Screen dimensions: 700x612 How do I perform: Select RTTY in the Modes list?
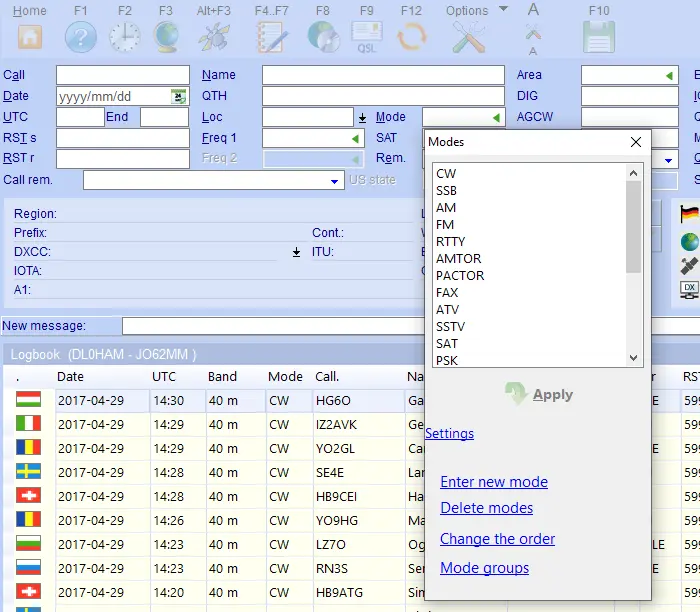click(x=450, y=241)
